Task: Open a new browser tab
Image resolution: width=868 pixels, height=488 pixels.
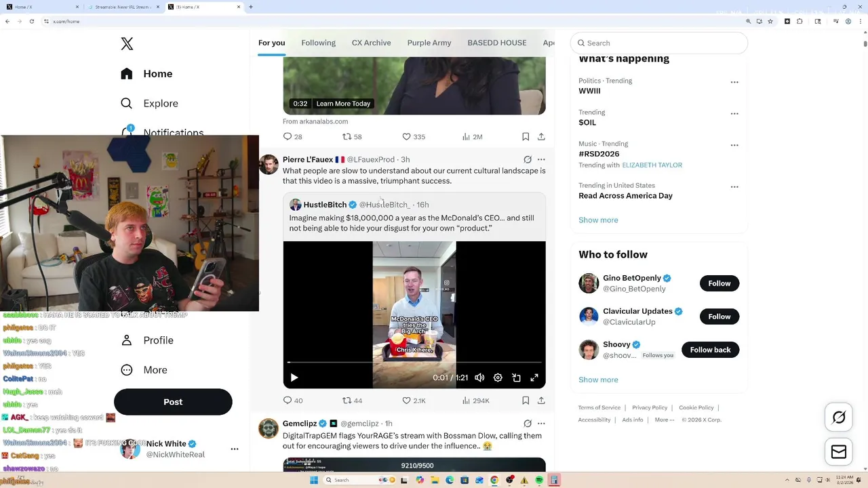Action: click(251, 7)
